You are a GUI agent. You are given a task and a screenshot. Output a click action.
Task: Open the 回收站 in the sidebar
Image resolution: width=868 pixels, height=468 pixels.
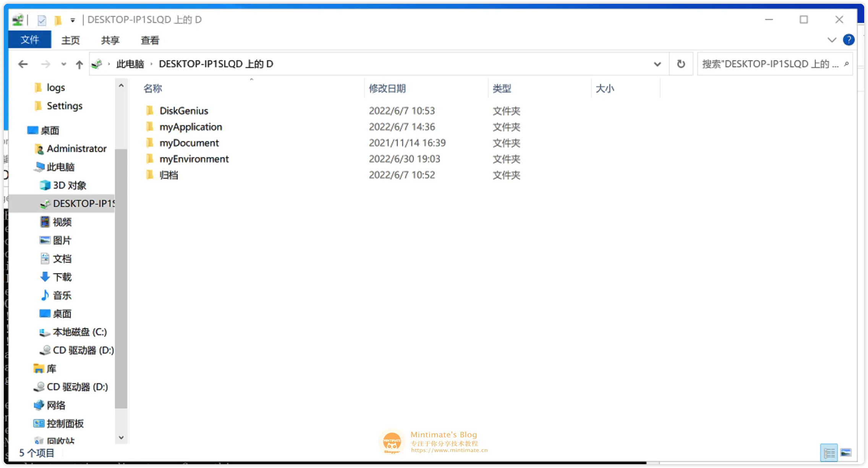pos(61,440)
